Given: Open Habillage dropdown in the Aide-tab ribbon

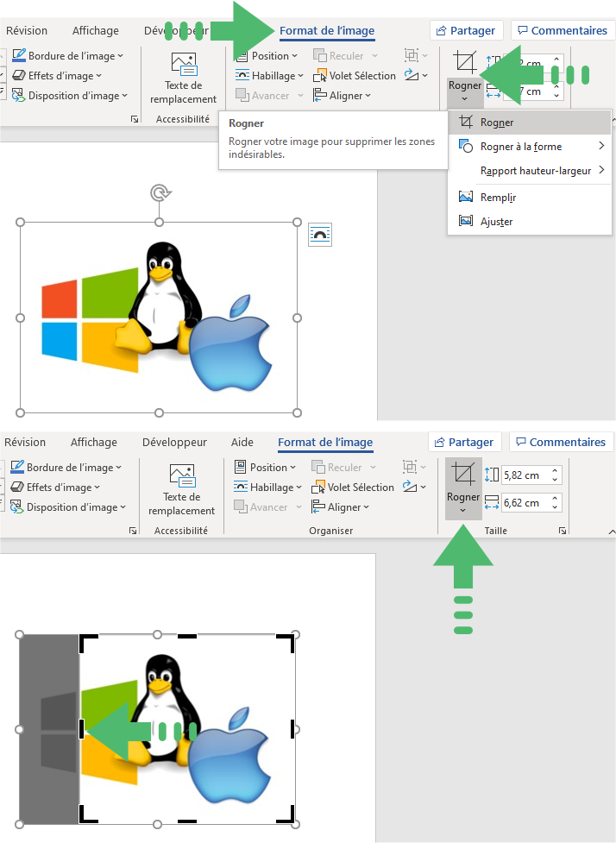Looking at the screenshot, I should click(268, 488).
